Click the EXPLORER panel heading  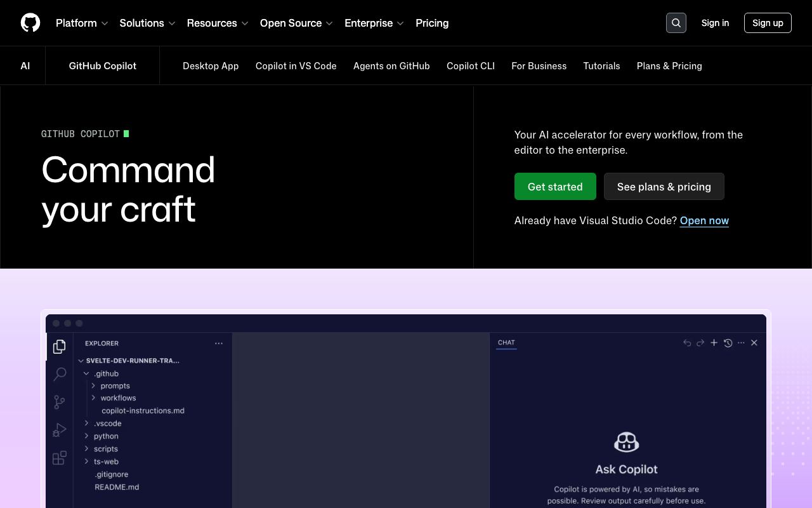pyautogui.click(x=101, y=343)
